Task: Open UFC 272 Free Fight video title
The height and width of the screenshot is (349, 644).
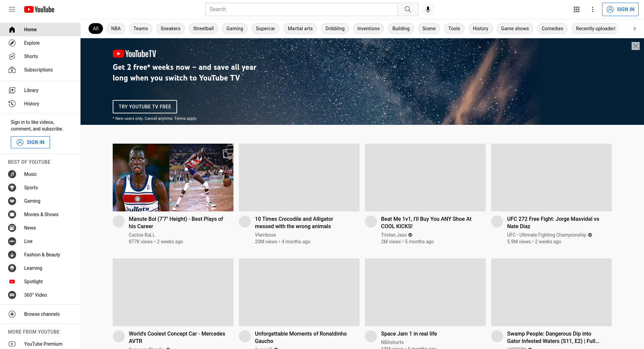Action: pos(553,222)
